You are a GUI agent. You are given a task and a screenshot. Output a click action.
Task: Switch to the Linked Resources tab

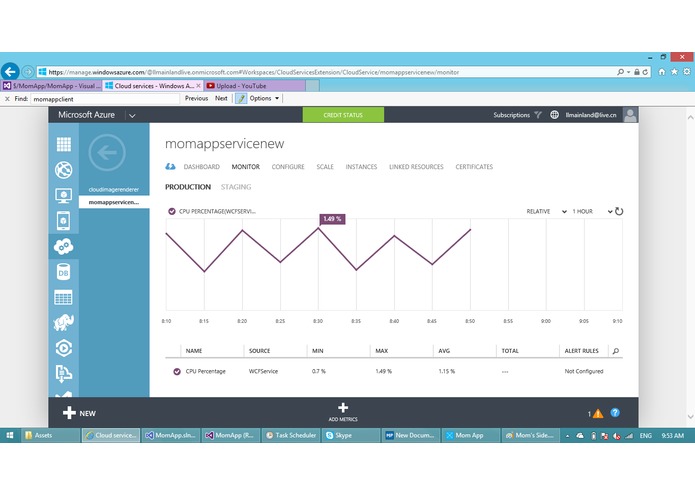[416, 167]
